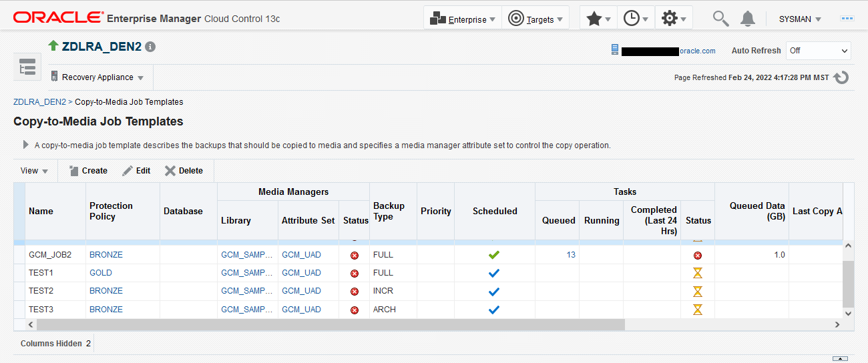Open the History clock menu

(636, 19)
